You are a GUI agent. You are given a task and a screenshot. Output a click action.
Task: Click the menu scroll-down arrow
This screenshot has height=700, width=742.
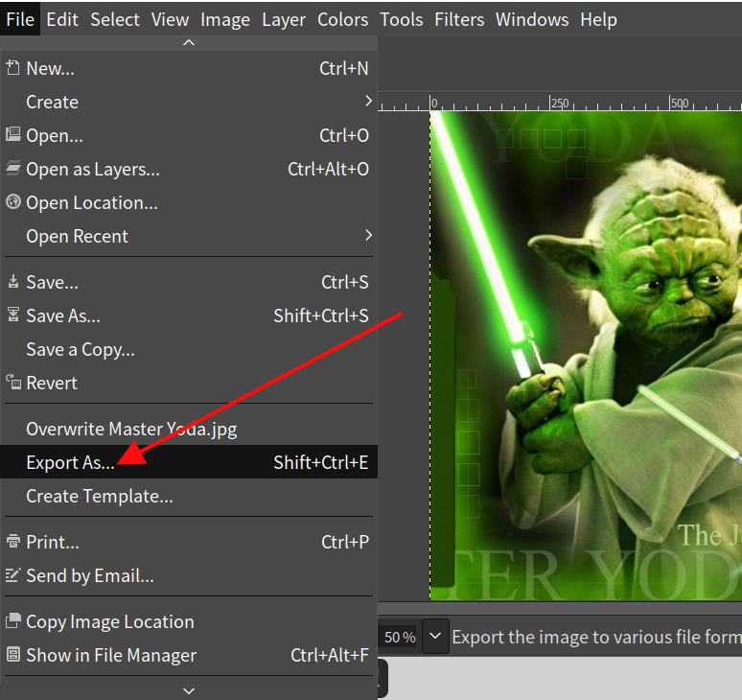pos(189,691)
